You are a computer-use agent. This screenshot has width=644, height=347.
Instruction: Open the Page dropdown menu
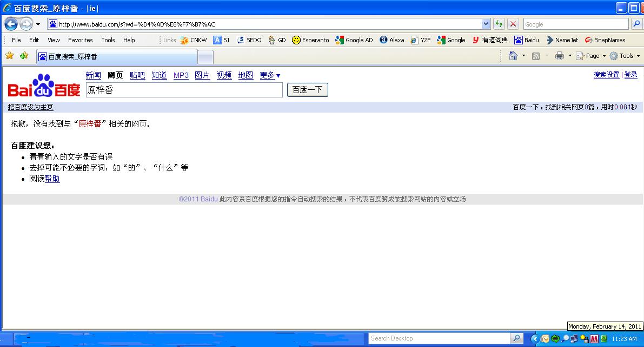click(x=592, y=56)
